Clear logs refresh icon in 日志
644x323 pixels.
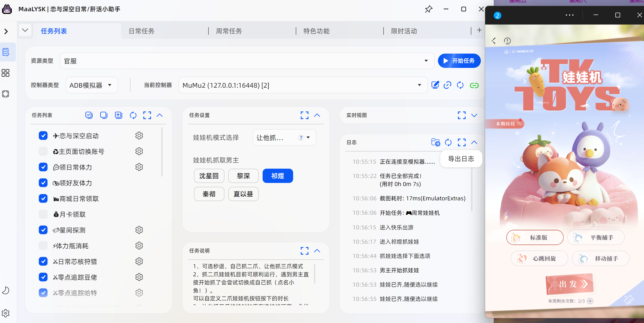(448, 142)
